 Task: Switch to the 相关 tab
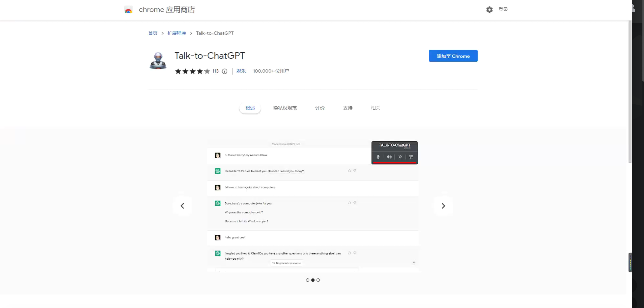(375, 108)
